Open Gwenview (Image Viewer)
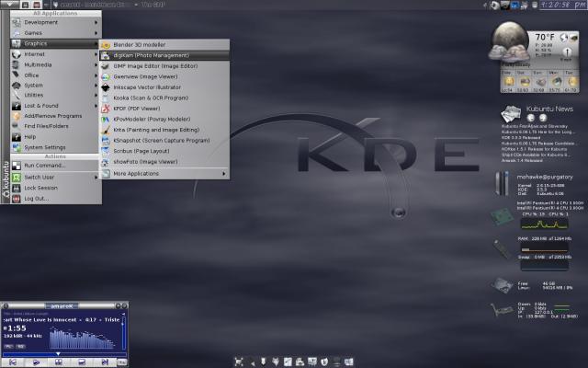Screen dimensions: 588x368 coord(164,76)
